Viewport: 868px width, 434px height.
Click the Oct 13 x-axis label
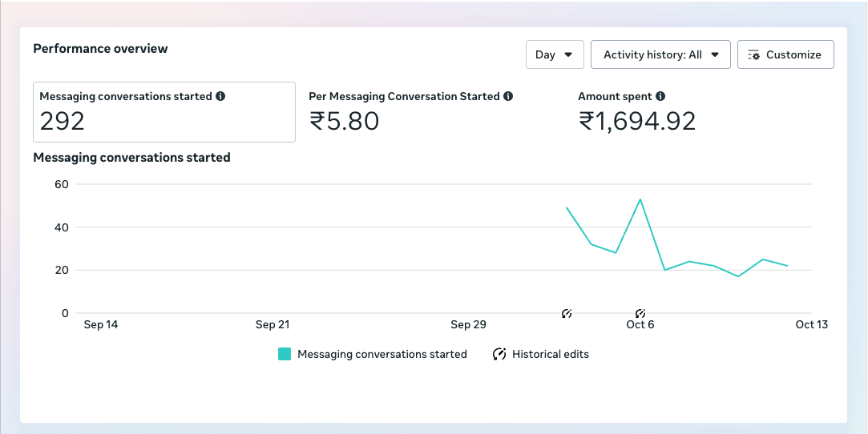click(x=811, y=324)
